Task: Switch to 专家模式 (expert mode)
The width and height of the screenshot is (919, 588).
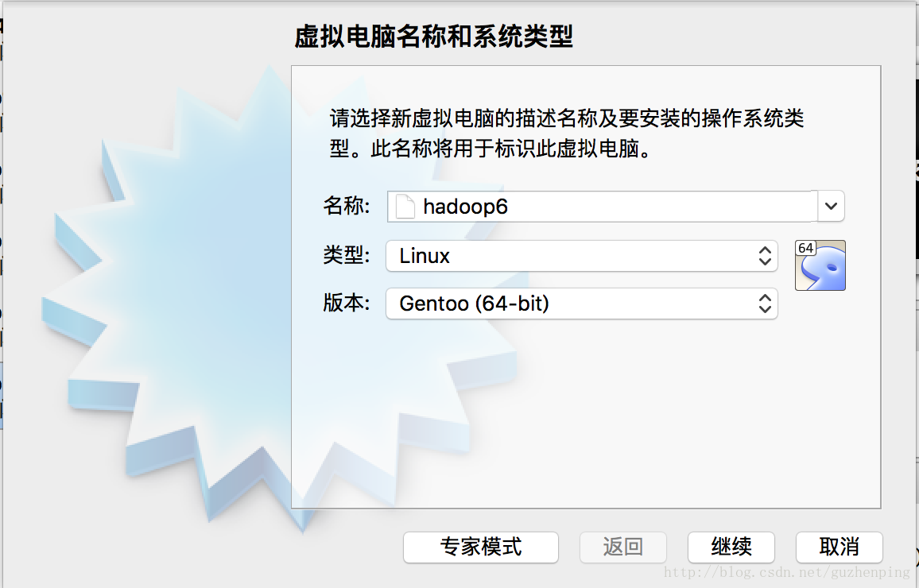Action: [481, 547]
